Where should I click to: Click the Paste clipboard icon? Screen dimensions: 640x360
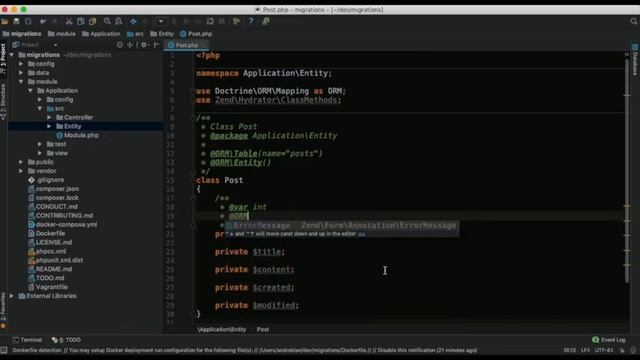click(93, 21)
